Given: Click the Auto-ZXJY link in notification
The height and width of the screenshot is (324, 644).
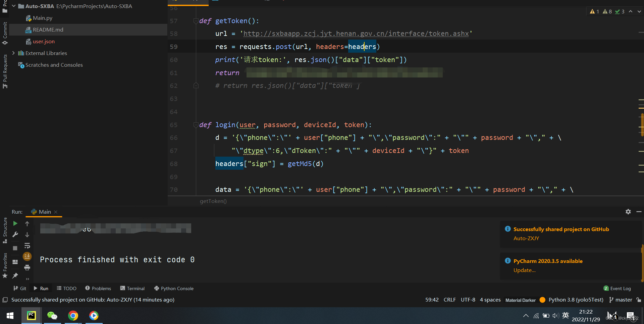Looking at the screenshot, I should pyautogui.click(x=526, y=238).
